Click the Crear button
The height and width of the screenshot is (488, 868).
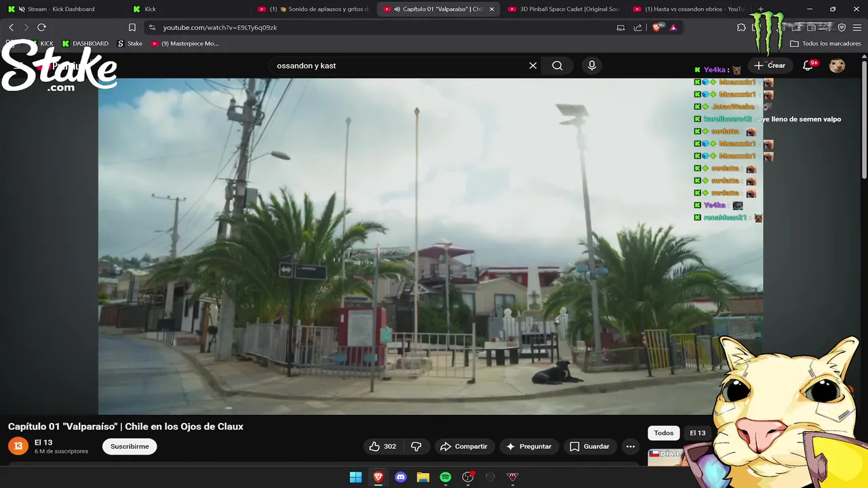pyautogui.click(x=770, y=66)
